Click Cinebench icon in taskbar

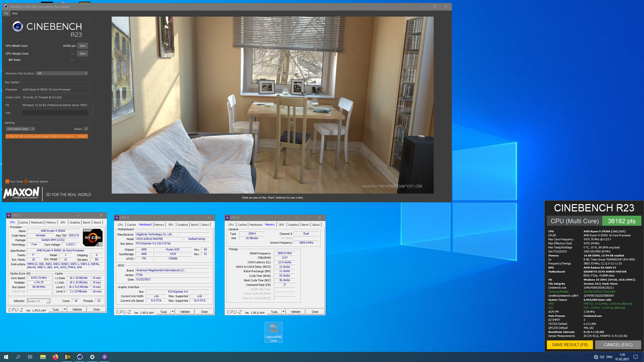click(x=80, y=357)
